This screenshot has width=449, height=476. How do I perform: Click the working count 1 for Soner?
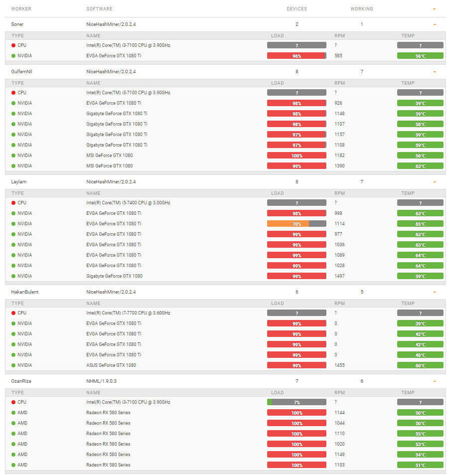tap(362, 24)
